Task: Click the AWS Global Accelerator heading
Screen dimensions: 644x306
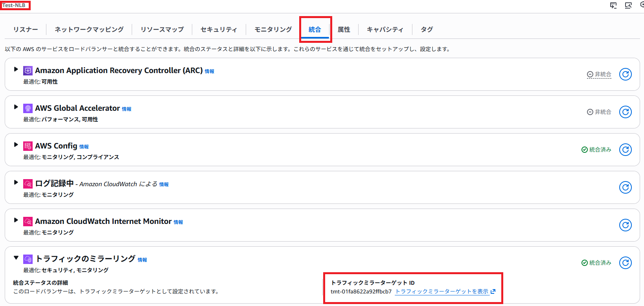Action: pyautogui.click(x=77, y=108)
